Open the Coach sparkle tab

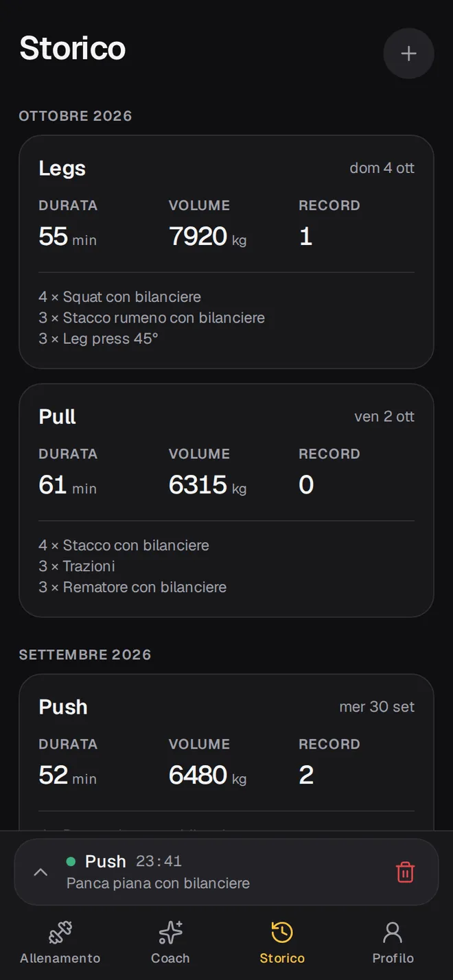click(170, 942)
